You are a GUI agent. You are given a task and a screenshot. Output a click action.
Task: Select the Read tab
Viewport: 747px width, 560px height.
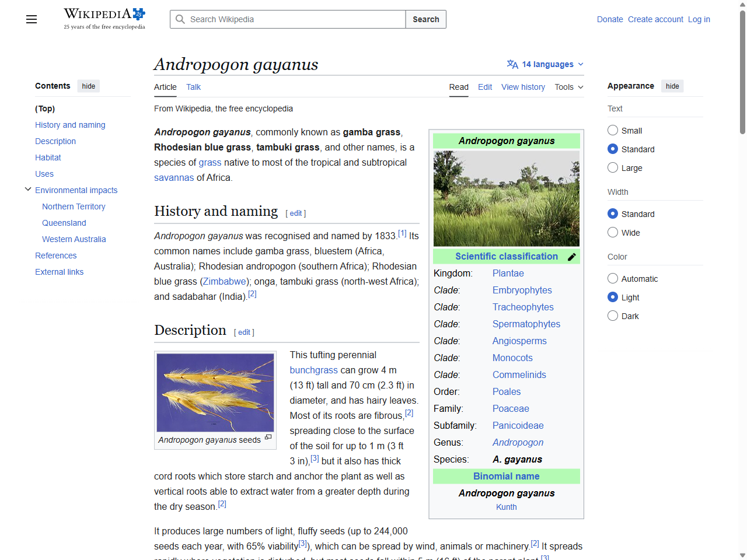[459, 87]
